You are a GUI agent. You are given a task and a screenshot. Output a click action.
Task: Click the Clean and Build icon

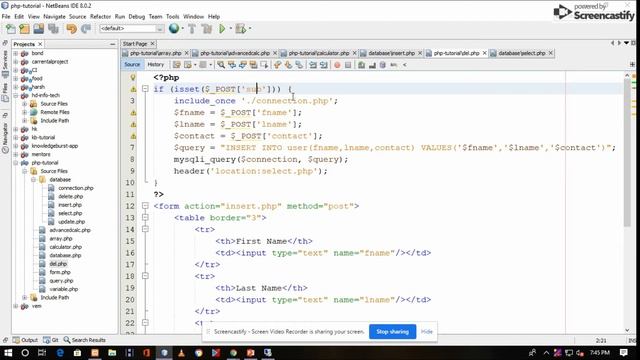pos(207,29)
